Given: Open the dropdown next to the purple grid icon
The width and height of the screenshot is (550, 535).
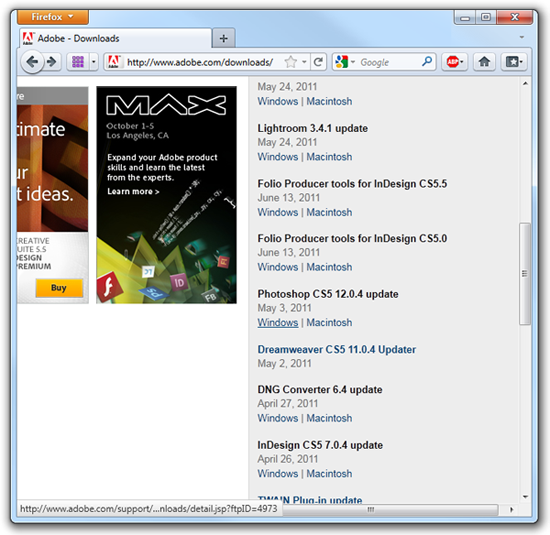Looking at the screenshot, I should [x=94, y=62].
